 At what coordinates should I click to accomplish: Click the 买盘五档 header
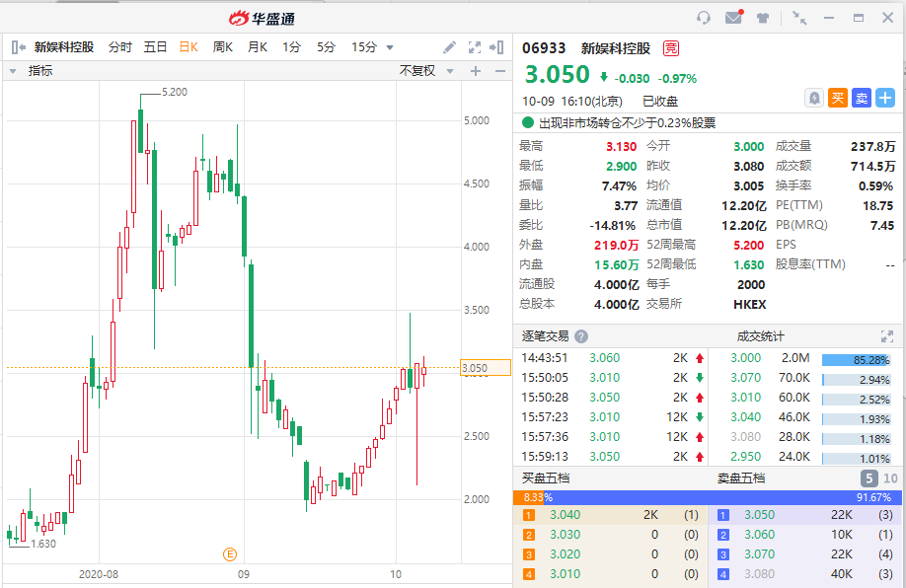[x=546, y=478]
